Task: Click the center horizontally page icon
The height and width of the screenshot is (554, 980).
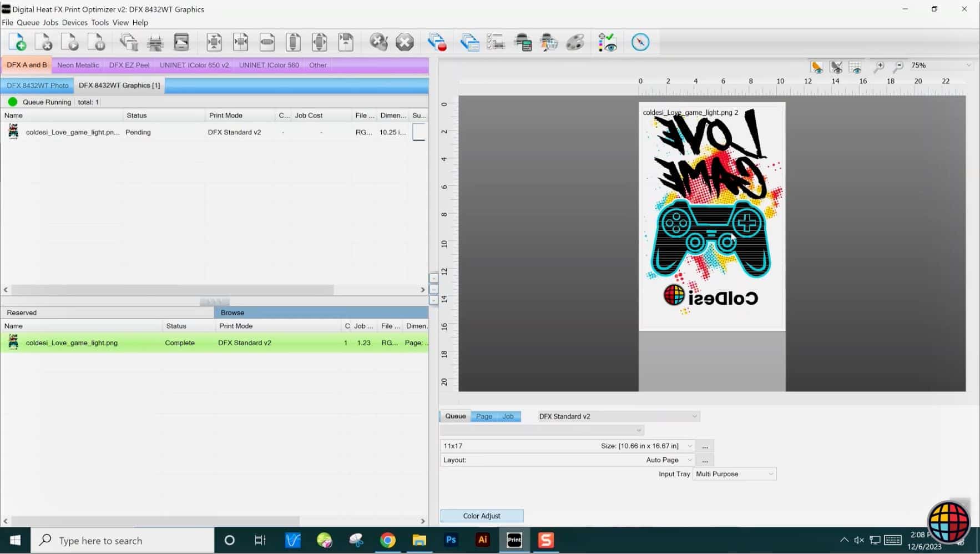Action: (240, 42)
